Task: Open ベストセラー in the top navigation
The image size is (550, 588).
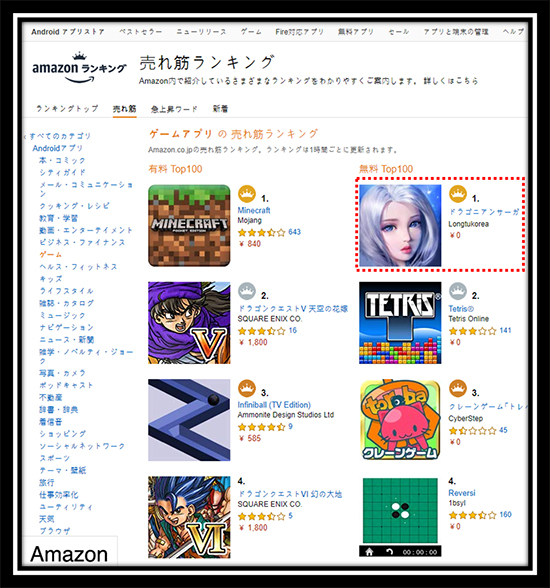Action: [x=141, y=32]
